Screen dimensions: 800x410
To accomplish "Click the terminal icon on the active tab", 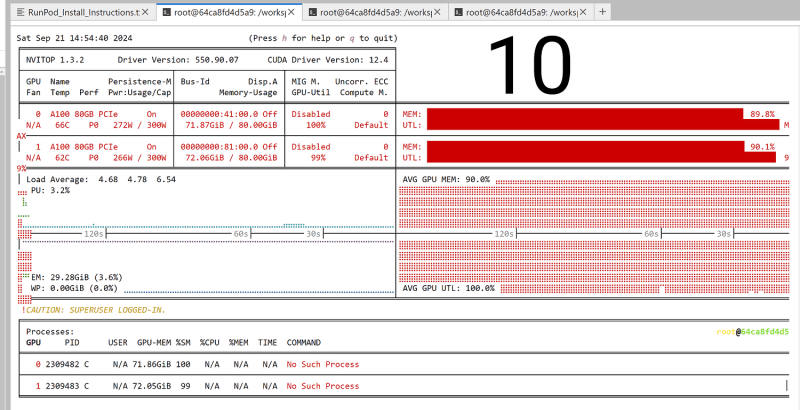I will point(166,12).
